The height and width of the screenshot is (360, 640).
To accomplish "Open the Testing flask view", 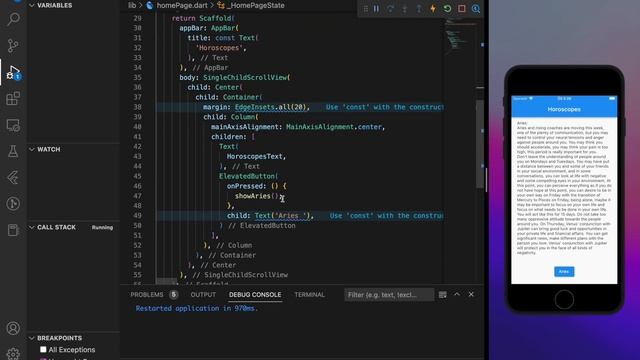I will coord(13,151).
